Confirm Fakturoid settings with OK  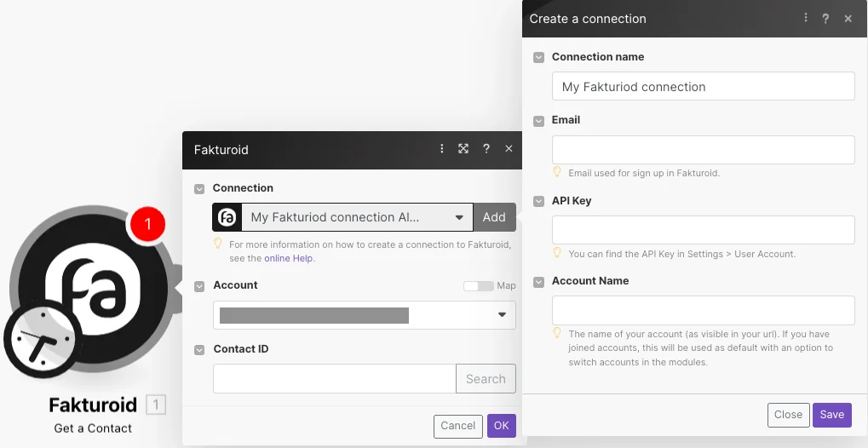(502, 426)
